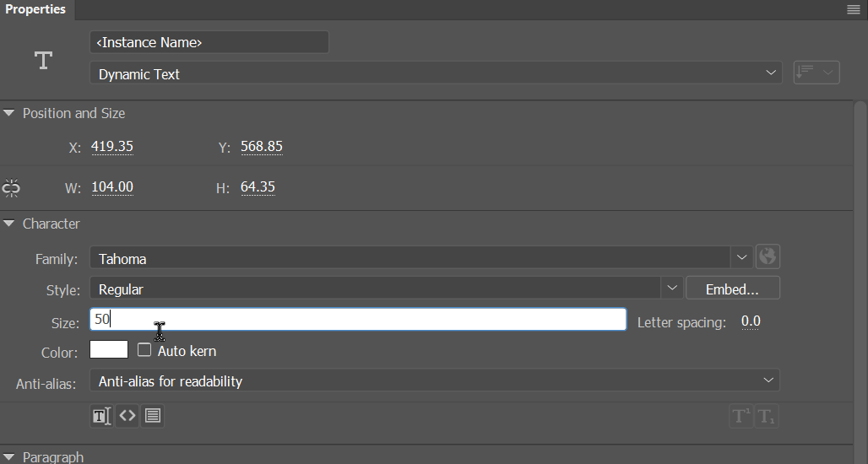Select the Properties panel tab
This screenshot has width=868, height=464.
pyautogui.click(x=35, y=9)
